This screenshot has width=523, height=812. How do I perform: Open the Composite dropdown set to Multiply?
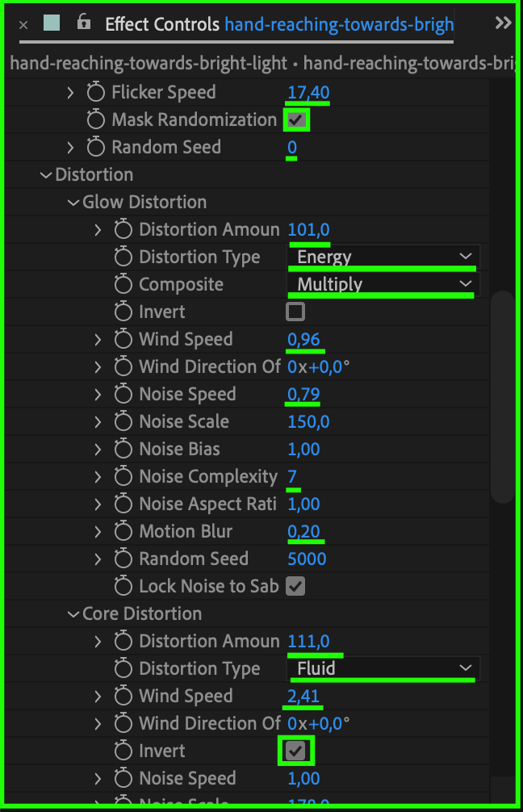[x=383, y=284]
